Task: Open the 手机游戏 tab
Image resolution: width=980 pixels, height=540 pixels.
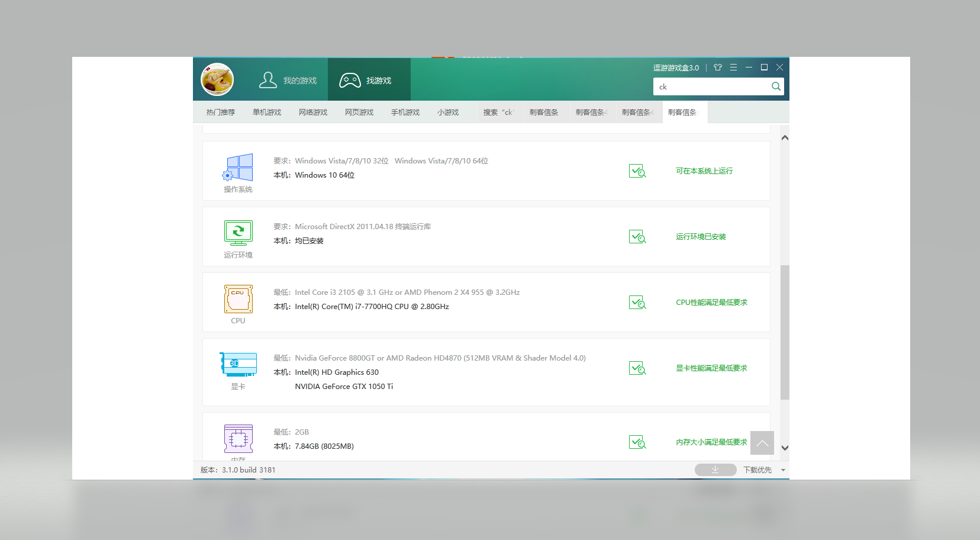Action: (x=405, y=112)
